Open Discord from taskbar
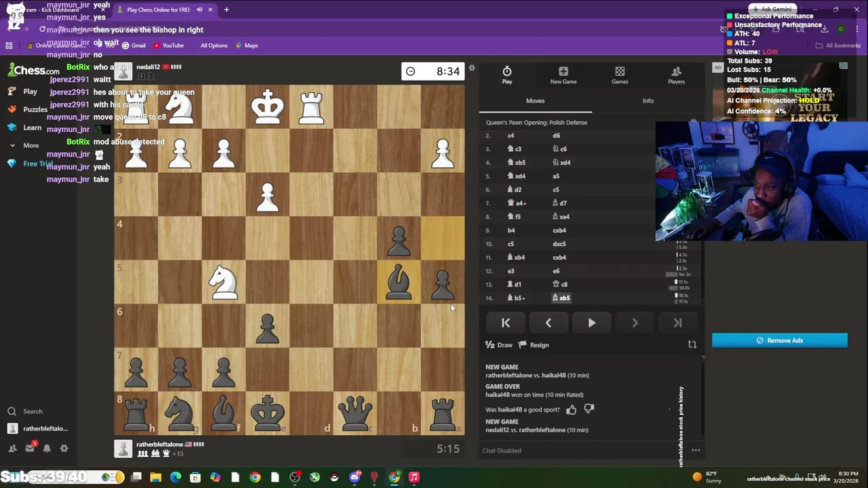868x488 pixels. tap(355, 477)
